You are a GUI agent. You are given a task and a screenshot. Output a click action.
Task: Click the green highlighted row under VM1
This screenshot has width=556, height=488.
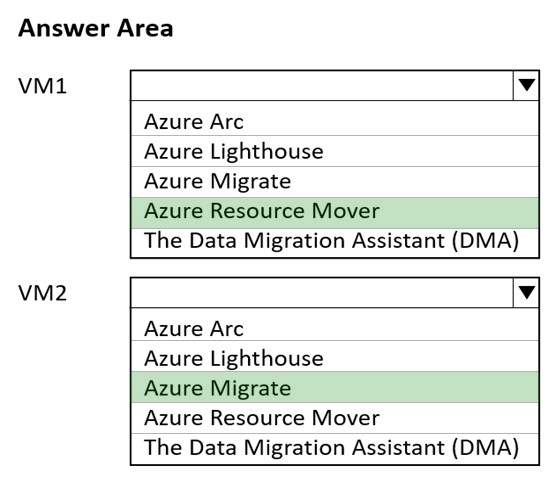[x=335, y=212]
